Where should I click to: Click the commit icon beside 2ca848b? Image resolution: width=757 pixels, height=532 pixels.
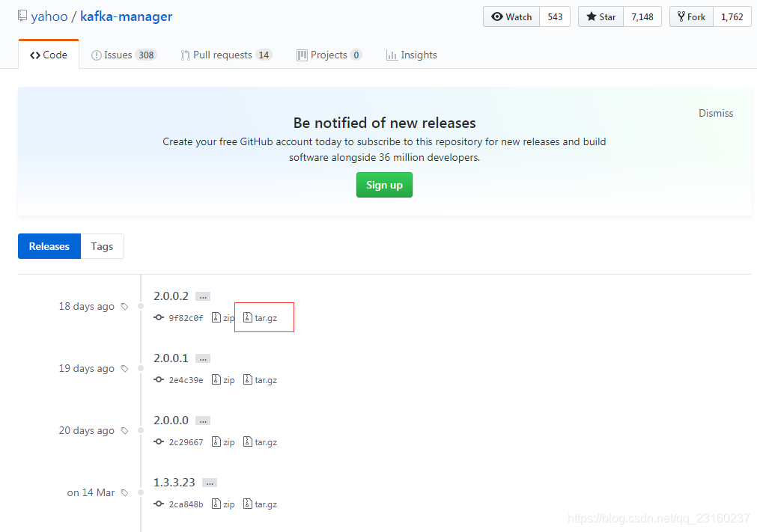coord(158,504)
